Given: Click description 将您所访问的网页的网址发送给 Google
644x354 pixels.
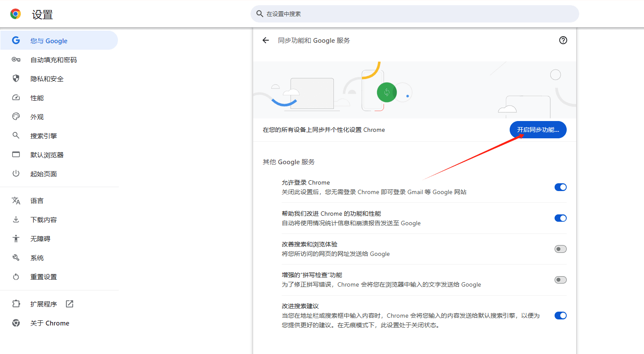Looking at the screenshot, I should pos(336,254).
